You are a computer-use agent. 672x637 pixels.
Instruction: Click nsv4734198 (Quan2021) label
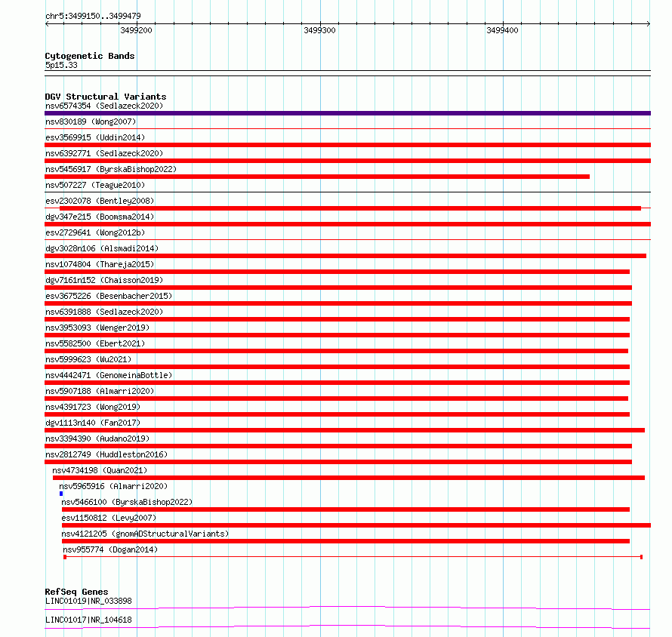click(x=100, y=470)
